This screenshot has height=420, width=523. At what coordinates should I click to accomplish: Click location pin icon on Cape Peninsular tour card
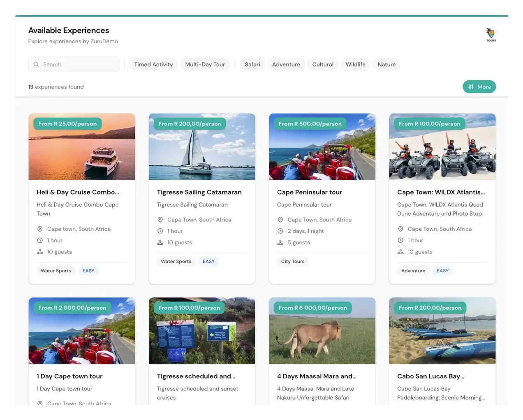coord(280,220)
